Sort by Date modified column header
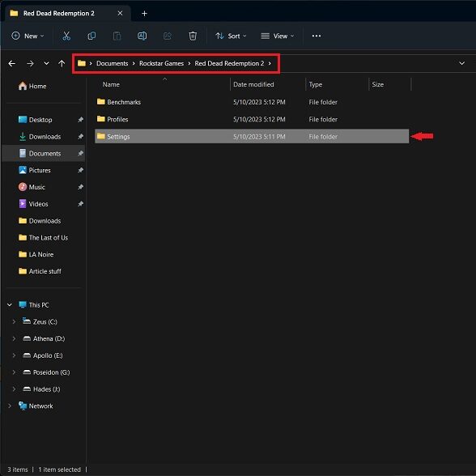Screen dimensions: 476x476 click(253, 84)
